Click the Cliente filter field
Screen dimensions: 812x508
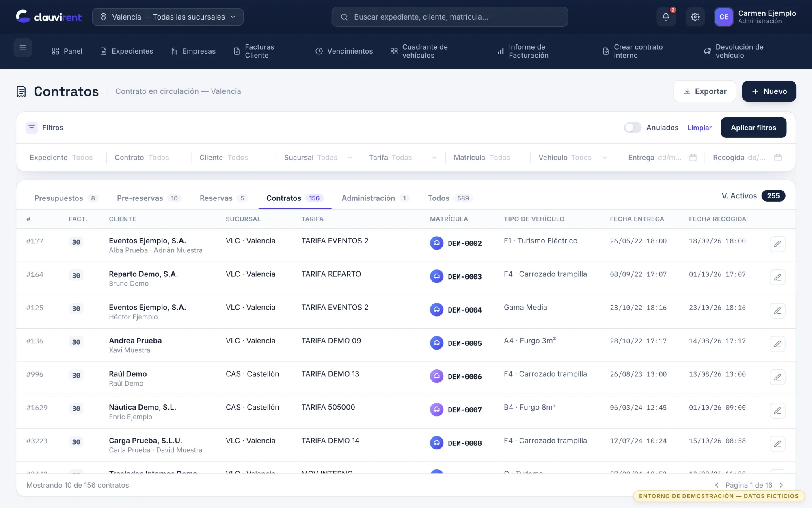pyautogui.click(x=233, y=158)
